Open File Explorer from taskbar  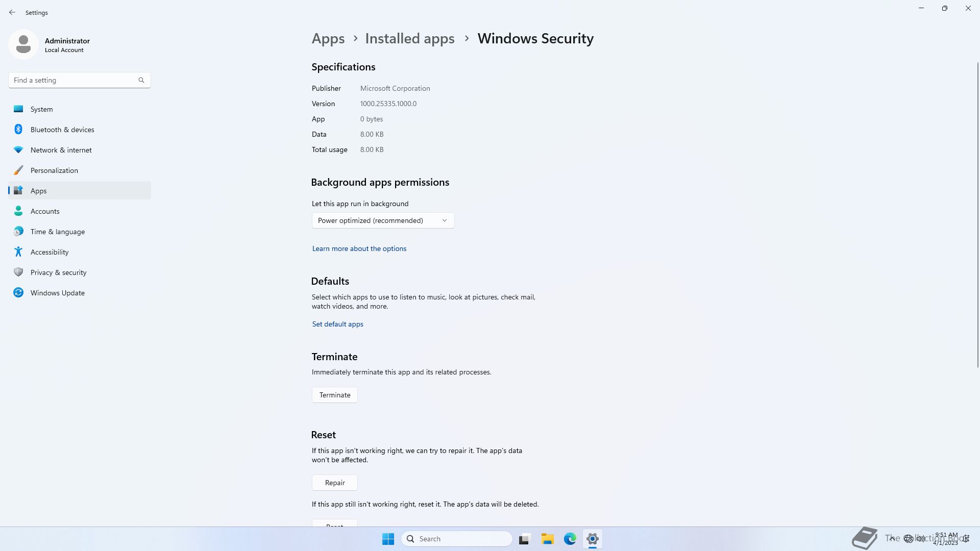pyautogui.click(x=548, y=539)
